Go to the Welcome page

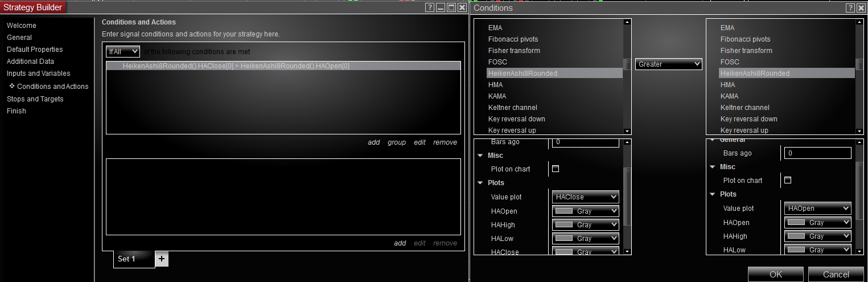pos(22,26)
